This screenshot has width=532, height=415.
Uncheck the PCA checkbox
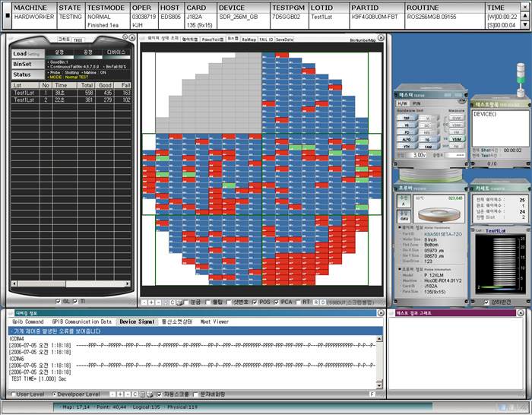277,302
